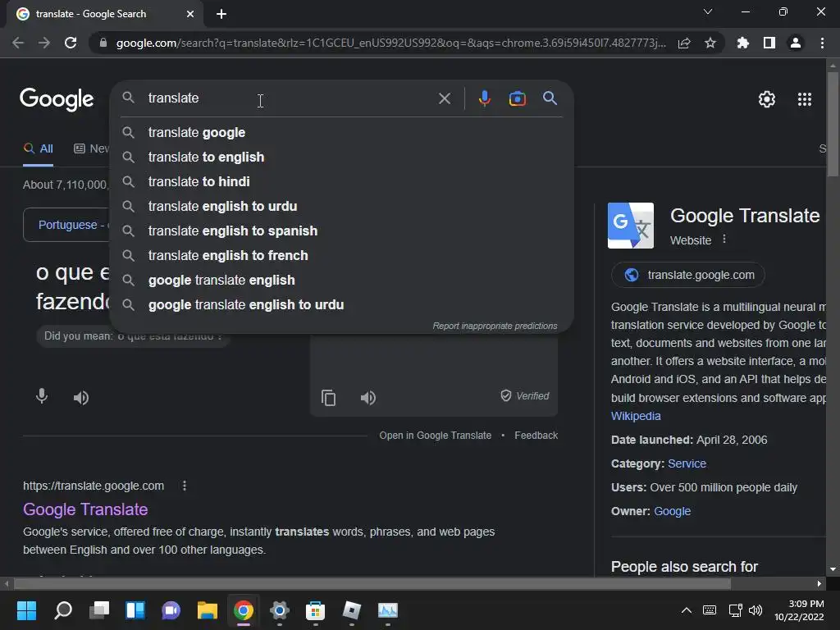Open taskbar clock showing 3:09 PM
Viewport: 840px width, 630px height.
coord(799,610)
